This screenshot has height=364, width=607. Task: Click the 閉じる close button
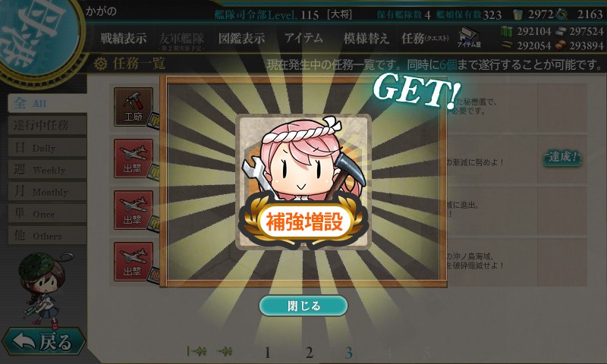click(303, 306)
